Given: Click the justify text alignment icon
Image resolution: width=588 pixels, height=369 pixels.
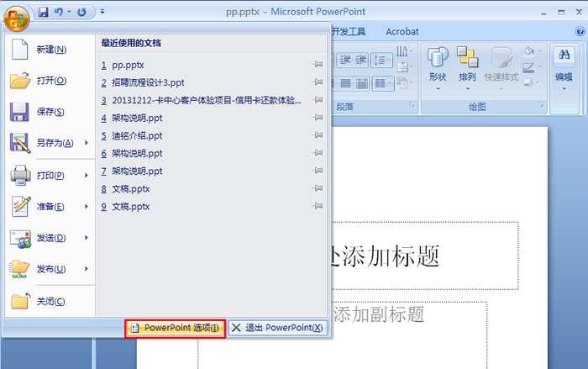Looking at the screenshot, I should pyautogui.click(x=346, y=83).
